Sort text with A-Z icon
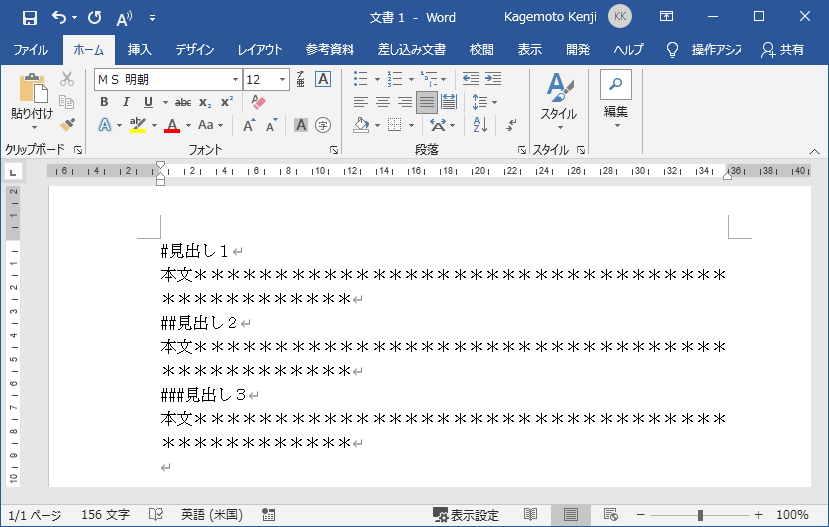The width and height of the screenshot is (829, 527). pyautogui.click(x=480, y=125)
